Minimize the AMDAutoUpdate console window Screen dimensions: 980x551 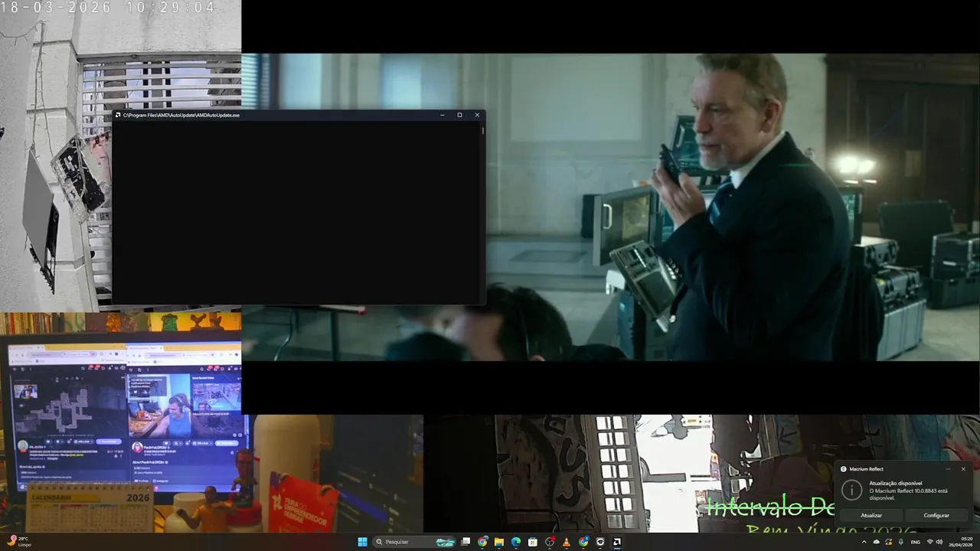click(443, 115)
